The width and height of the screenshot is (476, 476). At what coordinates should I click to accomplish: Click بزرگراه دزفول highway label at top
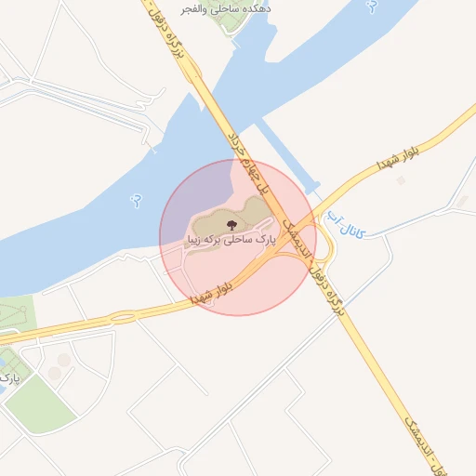click(166, 30)
